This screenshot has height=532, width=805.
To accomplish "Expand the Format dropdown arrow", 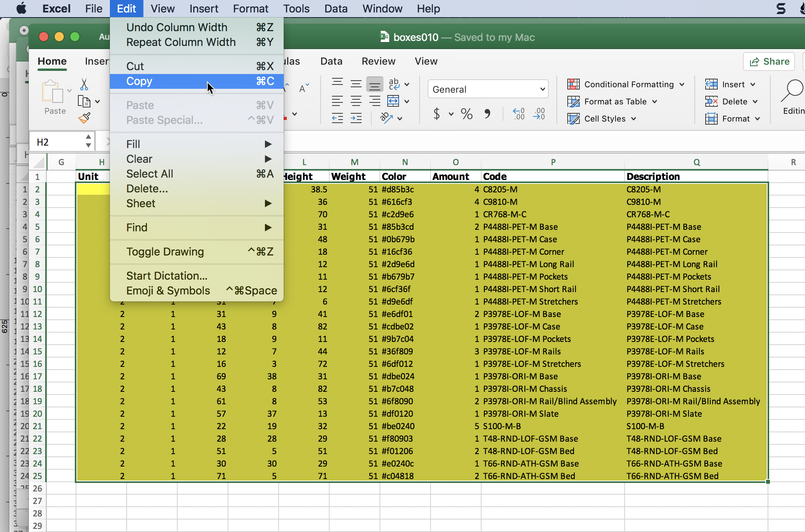I will click(x=757, y=119).
